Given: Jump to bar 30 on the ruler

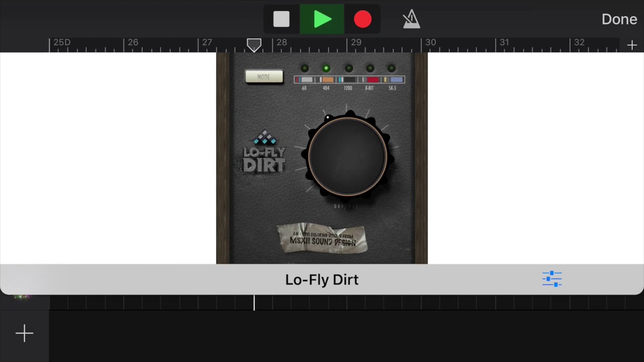Looking at the screenshot, I should [x=431, y=43].
